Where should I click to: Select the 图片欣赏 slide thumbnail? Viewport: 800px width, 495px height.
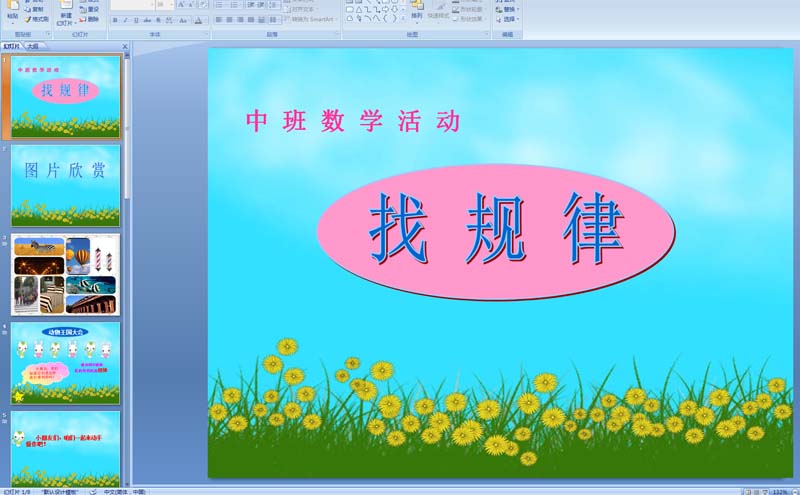pos(65,186)
